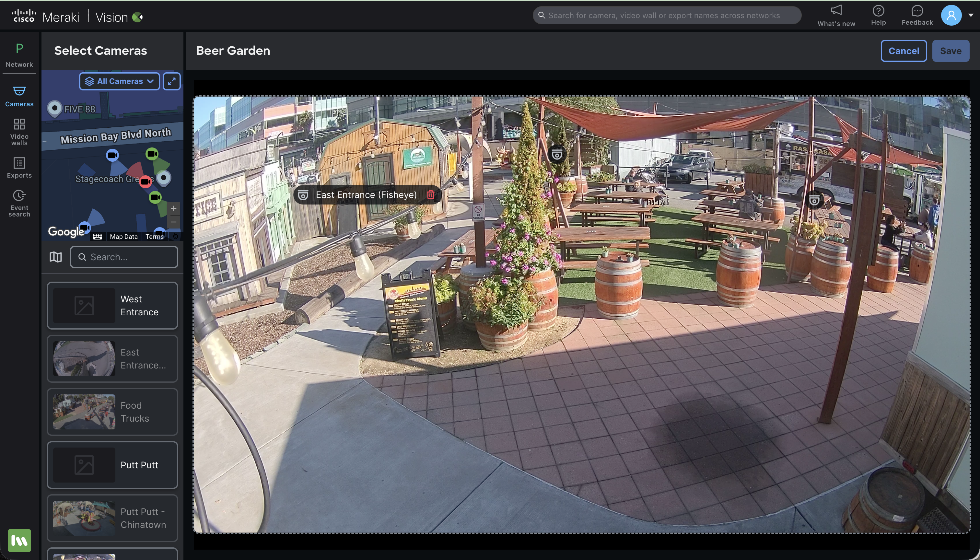Expand the map to fullscreen
The height and width of the screenshot is (560, 980).
click(x=171, y=81)
